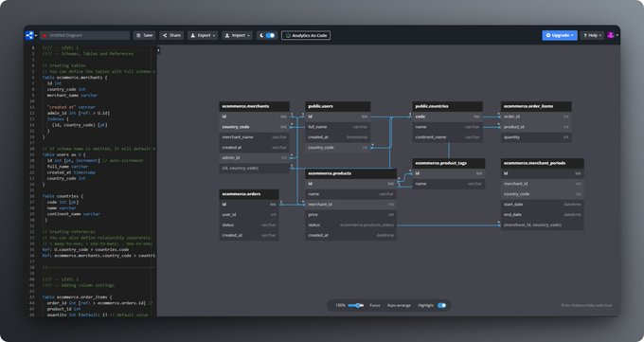Click the Untitled Diagram name field
Image resolution: width=644 pixels, height=342 pixels.
pos(84,35)
